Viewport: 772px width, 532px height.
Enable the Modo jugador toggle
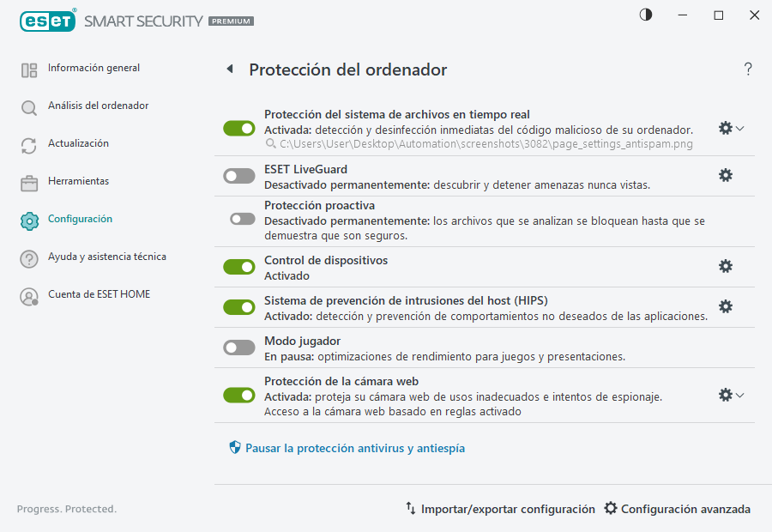[239, 346]
